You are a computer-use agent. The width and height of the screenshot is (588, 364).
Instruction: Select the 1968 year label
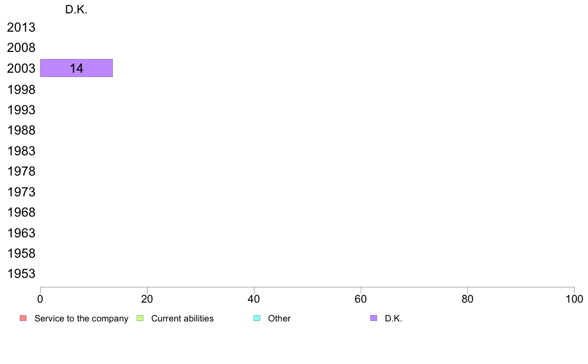[21, 213]
